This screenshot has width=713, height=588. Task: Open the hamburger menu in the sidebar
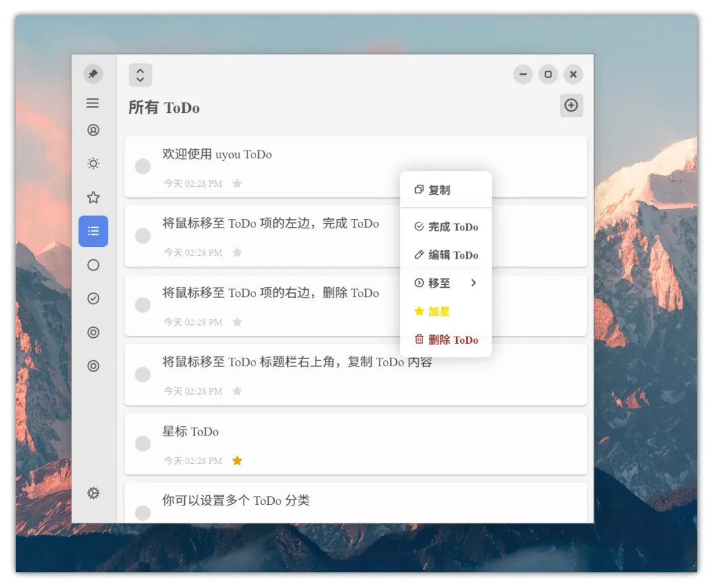tap(93, 103)
